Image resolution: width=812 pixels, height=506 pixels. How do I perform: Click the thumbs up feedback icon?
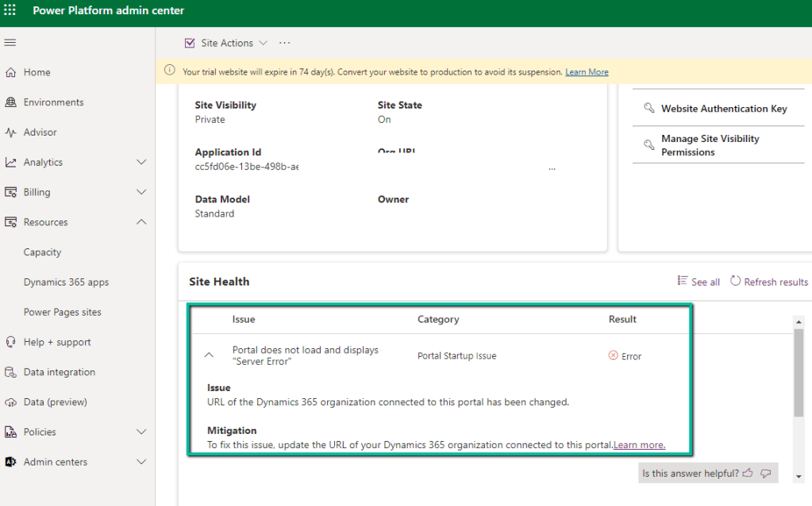coord(748,473)
